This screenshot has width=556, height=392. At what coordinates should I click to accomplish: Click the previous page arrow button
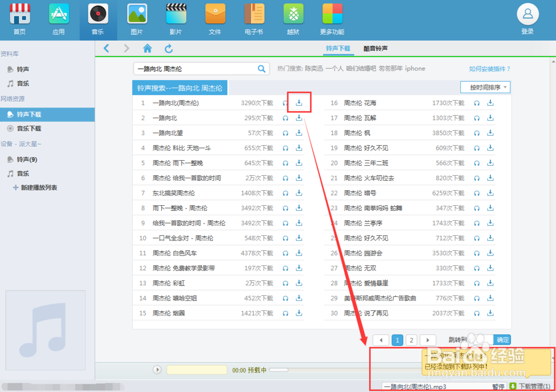(381, 340)
